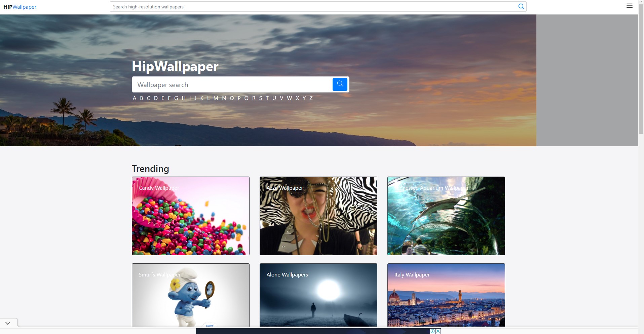The image size is (644, 334).
Task: Browse wallpapers starting with letter F
Action: (169, 98)
